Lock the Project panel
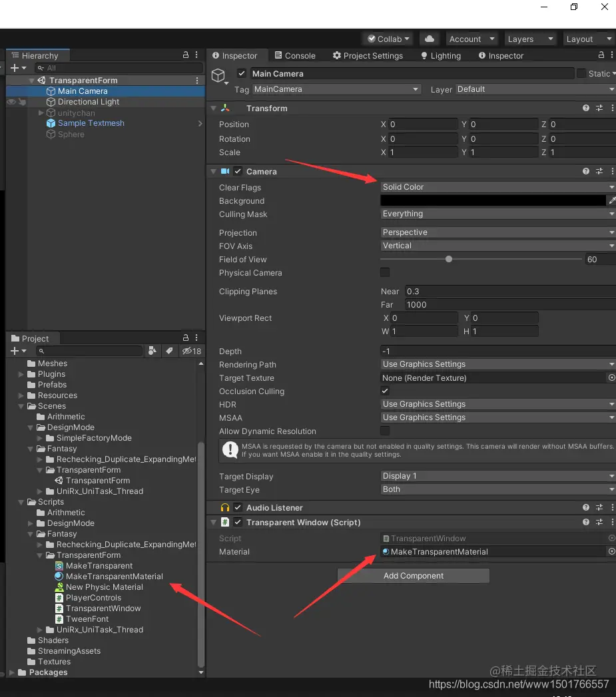The width and height of the screenshot is (616, 697). 186,338
